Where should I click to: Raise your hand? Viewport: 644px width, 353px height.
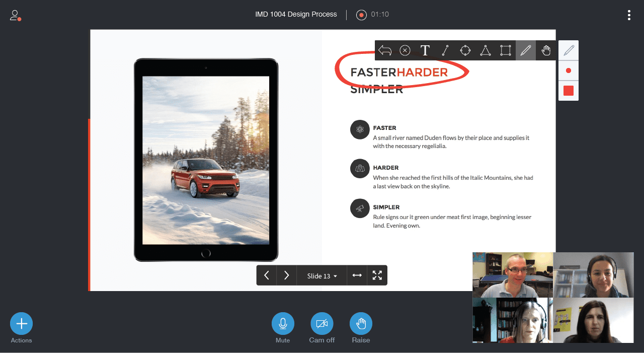(x=361, y=324)
